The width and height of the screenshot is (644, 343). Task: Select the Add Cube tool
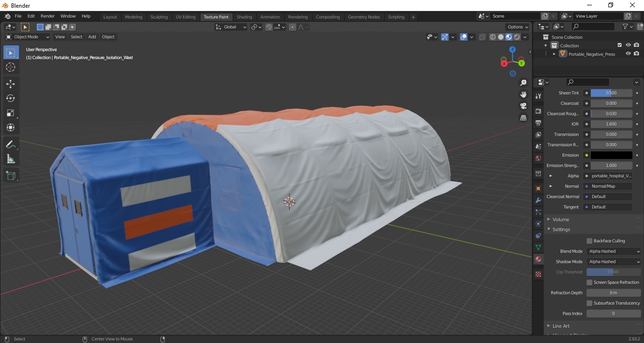tap(11, 176)
